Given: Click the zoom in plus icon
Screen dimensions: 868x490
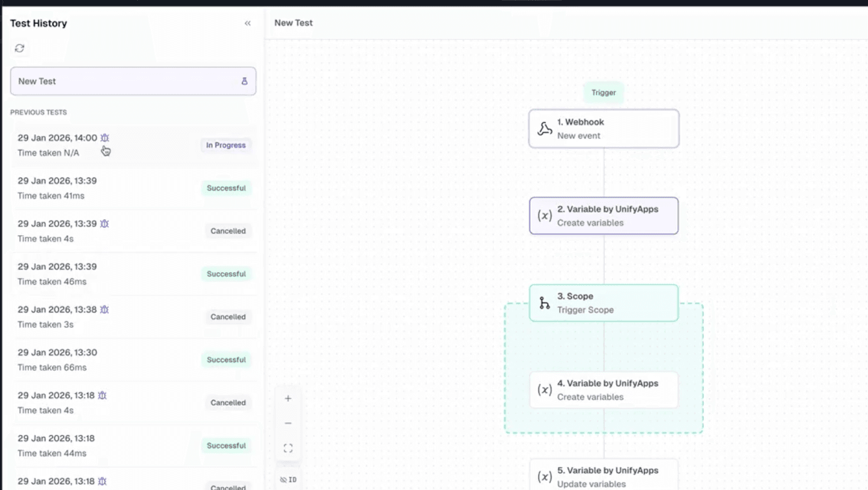Looking at the screenshot, I should point(288,398).
